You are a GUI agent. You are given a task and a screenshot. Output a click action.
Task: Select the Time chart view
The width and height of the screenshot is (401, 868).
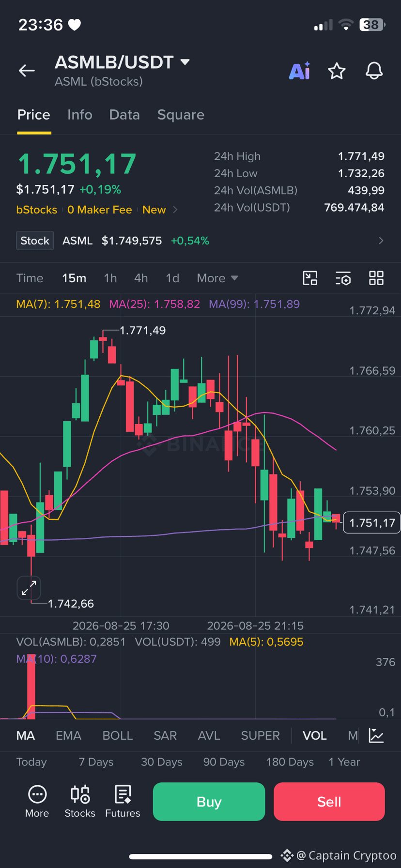click(x=30, y=278)
